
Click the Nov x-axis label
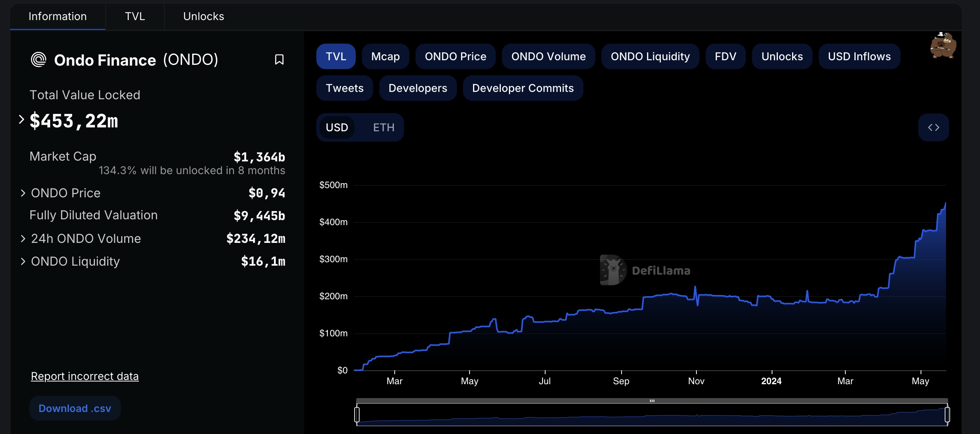(x=696, y=381)
